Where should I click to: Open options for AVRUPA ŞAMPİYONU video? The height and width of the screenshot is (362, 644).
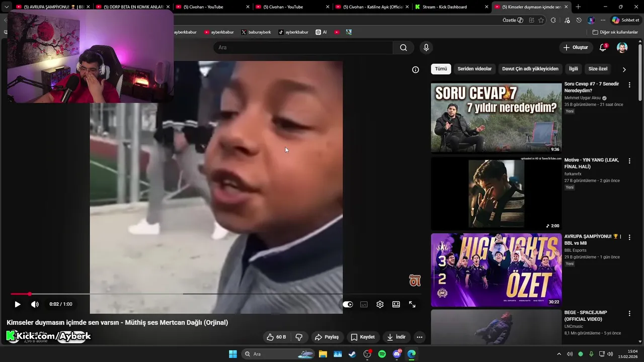(x=629, y=237)
